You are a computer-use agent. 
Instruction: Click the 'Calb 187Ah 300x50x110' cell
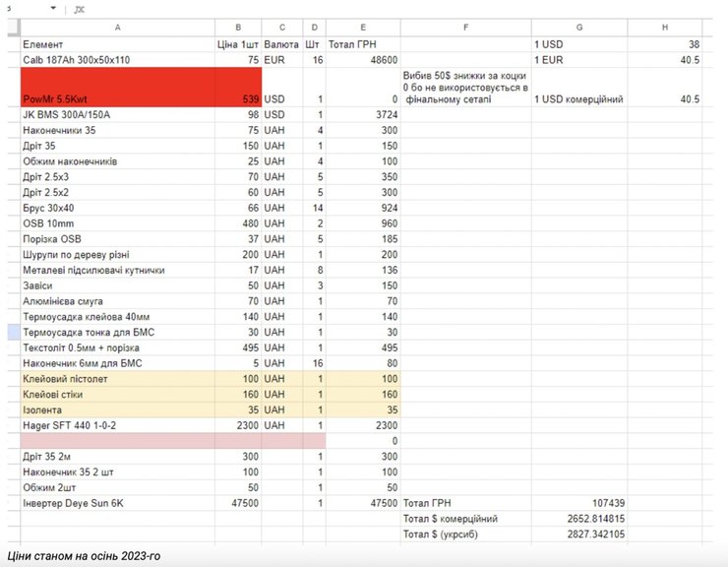click(x=117, y=60)
